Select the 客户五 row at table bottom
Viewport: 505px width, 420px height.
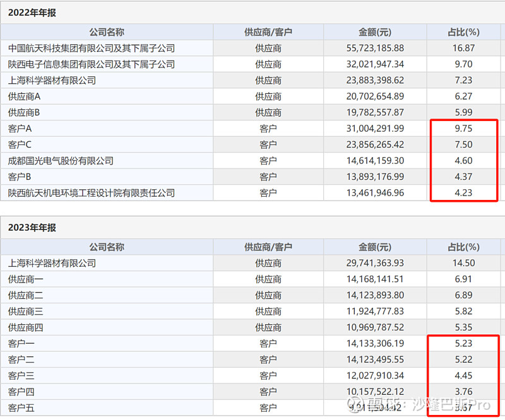click(20, 408)
